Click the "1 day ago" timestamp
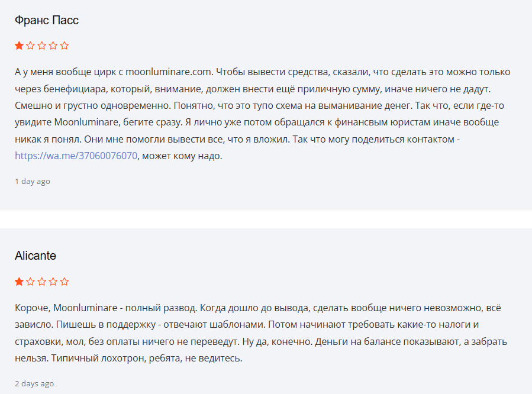 pyautogui.click(x=33, y=182)
